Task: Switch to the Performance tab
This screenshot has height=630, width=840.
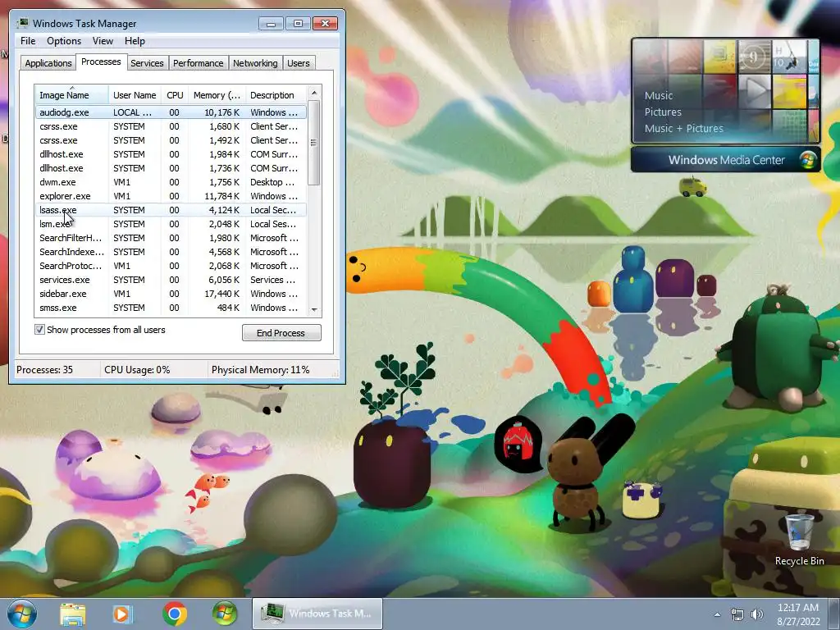Action: coord(198,63)
